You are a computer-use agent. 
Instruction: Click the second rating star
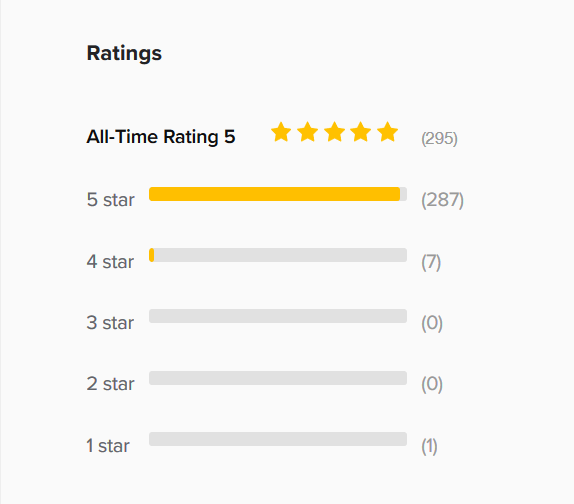click(x=308, y=132)
